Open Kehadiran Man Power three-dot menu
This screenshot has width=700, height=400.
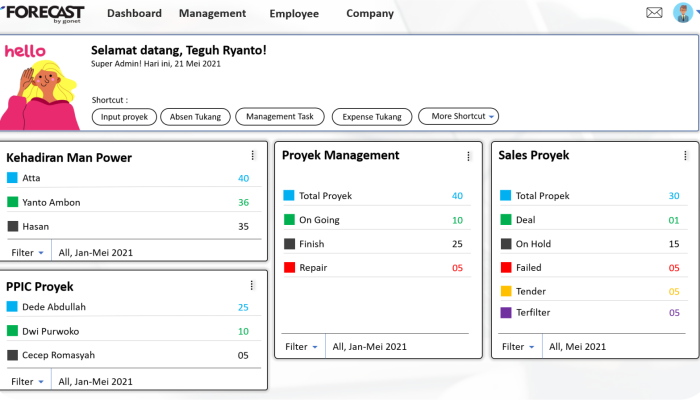pos(253,155)
